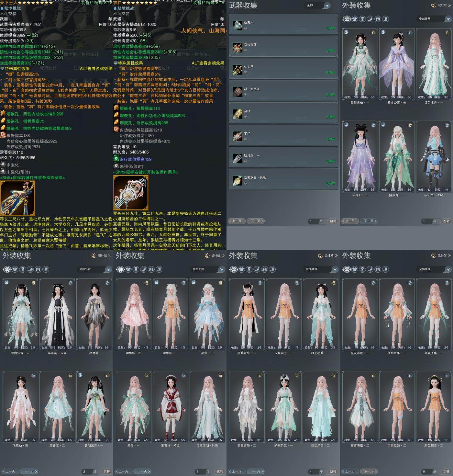This screenshot has width=453, height=476.
Task: Click 上一页 on outfit page 2 panel
Action: point(10,471)
